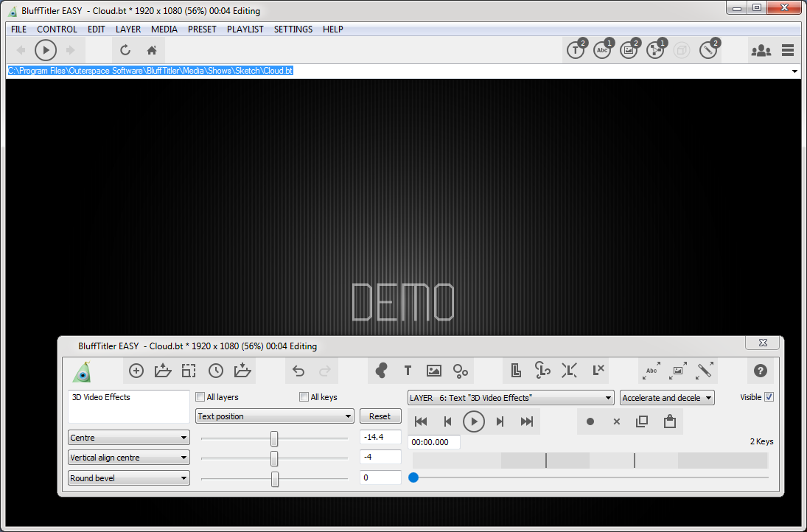Image resolution: width=807 pixels, height=532 pixels.
Task: Click the blob effect icon in tool window
Action: 381,371
